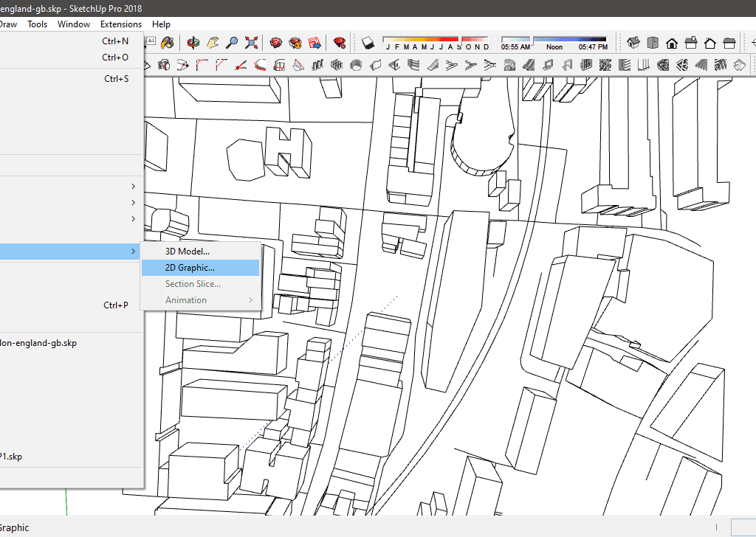Image resolution: width=756 pixels, height=537 pixels.
Task: Open recent file ending in england-gb.skp
Action: pos(38,343)
